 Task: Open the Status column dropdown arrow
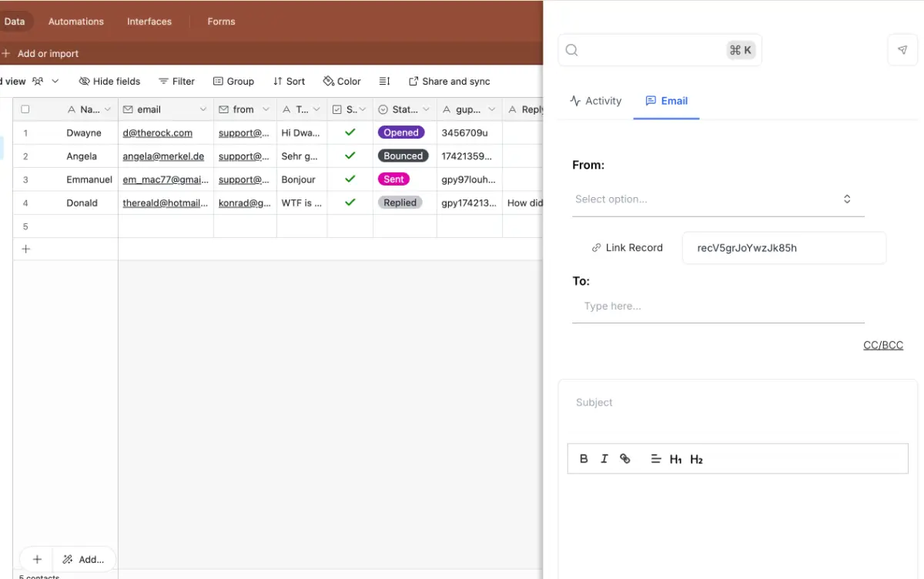click(x=426, y=109)
